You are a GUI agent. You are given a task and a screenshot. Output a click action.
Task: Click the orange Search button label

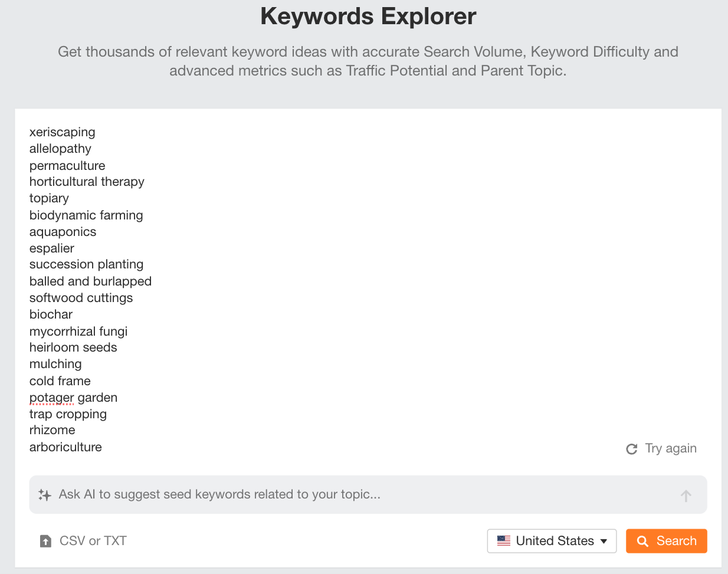point(676,541)
